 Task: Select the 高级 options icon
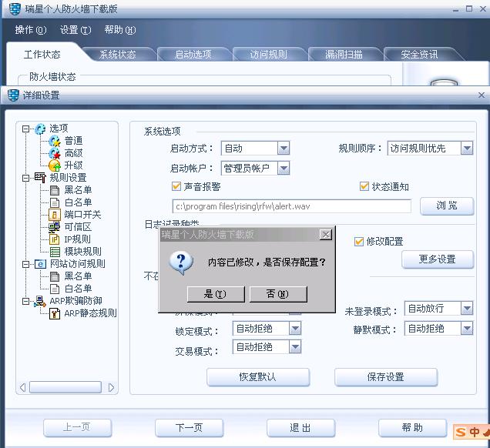tap(55, 153)
